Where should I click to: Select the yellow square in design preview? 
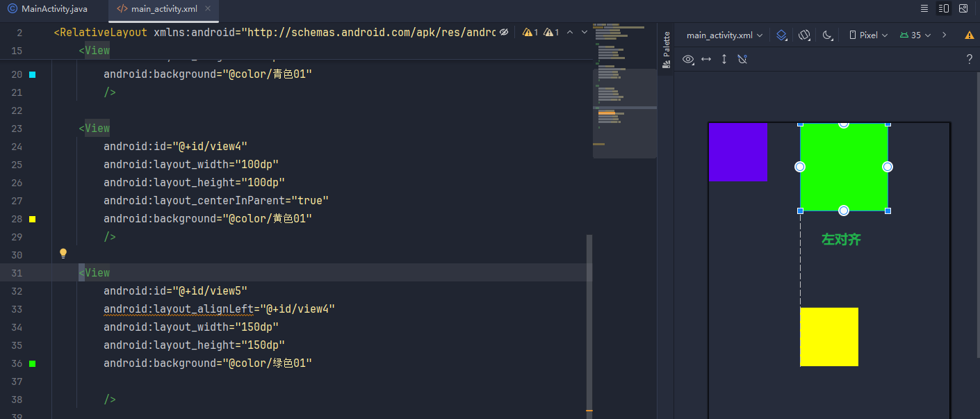click(829, 336)
